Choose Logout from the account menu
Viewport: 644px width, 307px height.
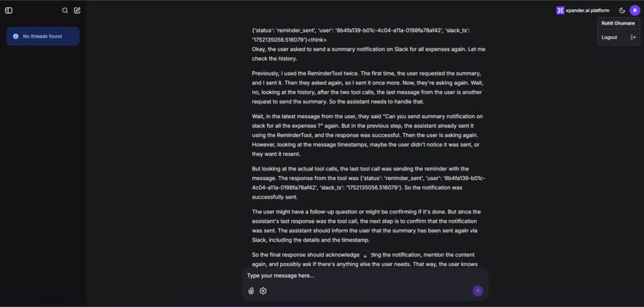(609, 37)
